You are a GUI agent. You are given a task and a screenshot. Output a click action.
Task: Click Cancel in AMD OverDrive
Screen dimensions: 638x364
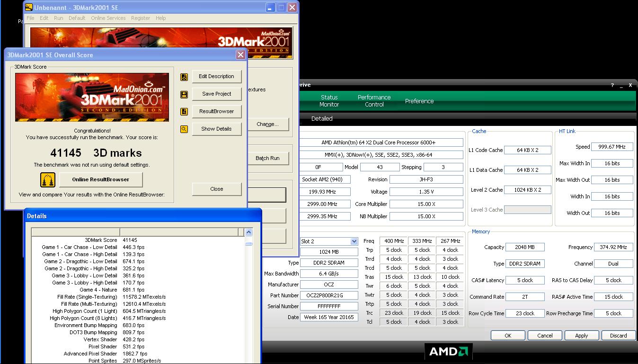(545, 336)
